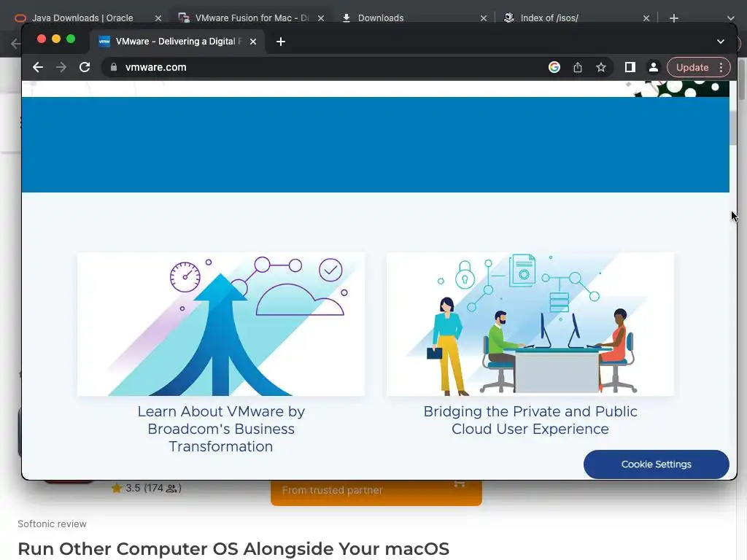Viewport: 747px width, 560px height.
Task: Open Learn About VMware by Broadcom's Business Transformation link
Action: [x=221, y=429]
